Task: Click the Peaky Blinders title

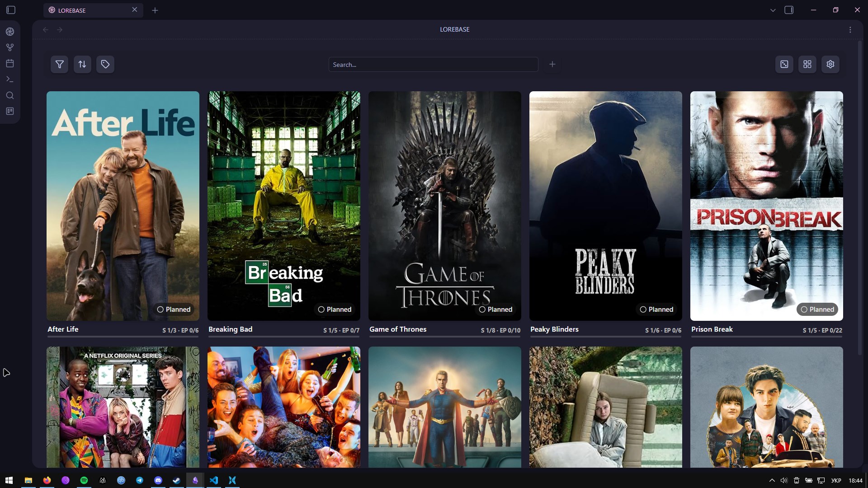Action: point(554,329)
